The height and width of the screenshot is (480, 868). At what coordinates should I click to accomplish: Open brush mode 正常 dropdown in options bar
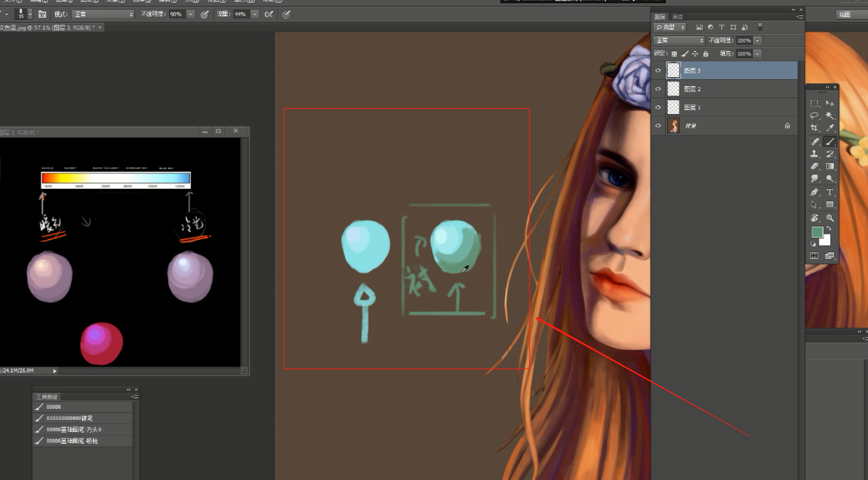coord(103,14)
